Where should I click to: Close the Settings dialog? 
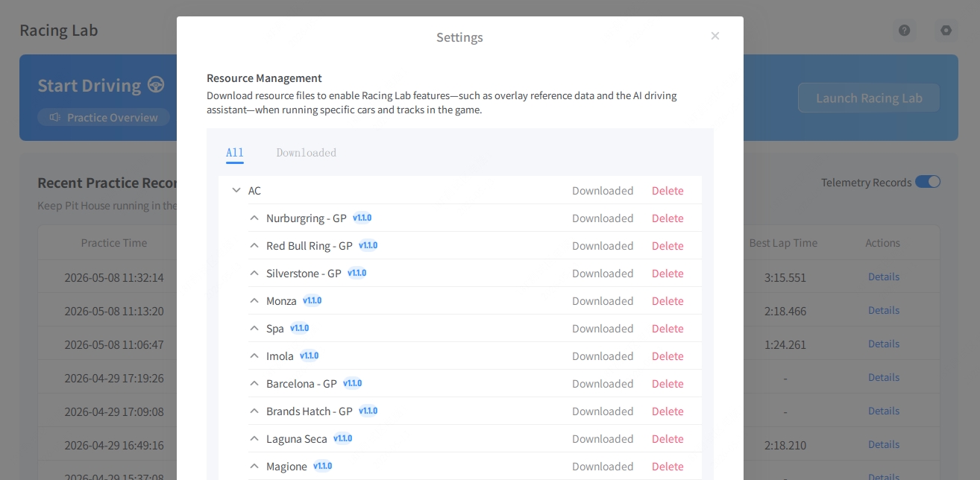click(714, 36)
